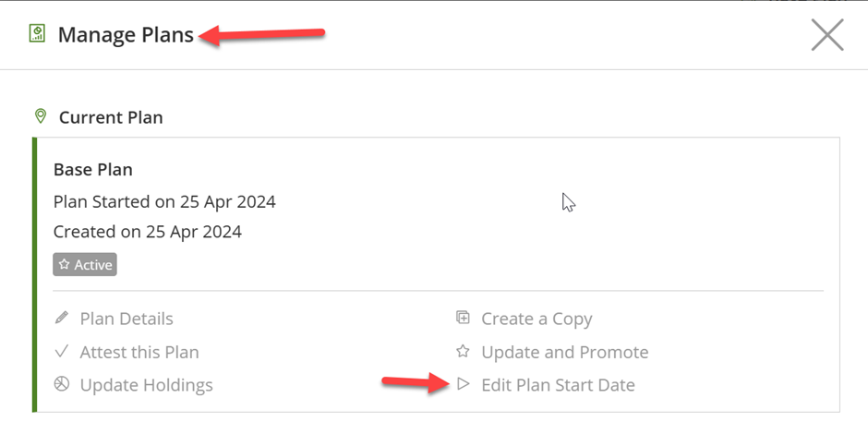
Task: Open Edit Plan Start Date
Action: 558,385
